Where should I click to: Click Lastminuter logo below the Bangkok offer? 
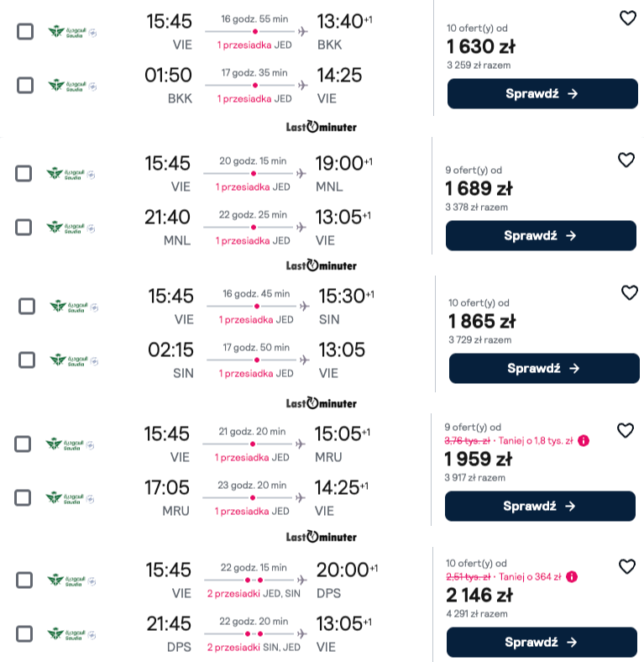pyautogui.click(x=322, y=127)
